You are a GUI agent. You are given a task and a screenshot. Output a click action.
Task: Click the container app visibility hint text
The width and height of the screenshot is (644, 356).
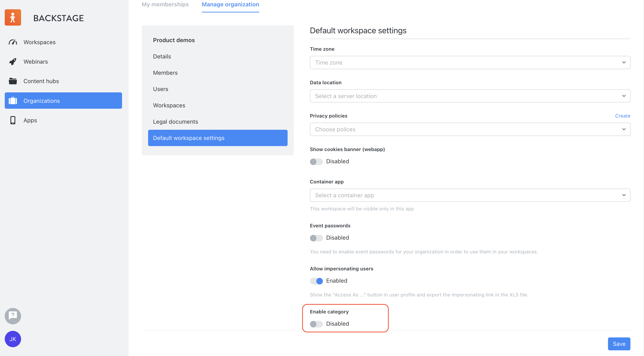tap(362, 209)
